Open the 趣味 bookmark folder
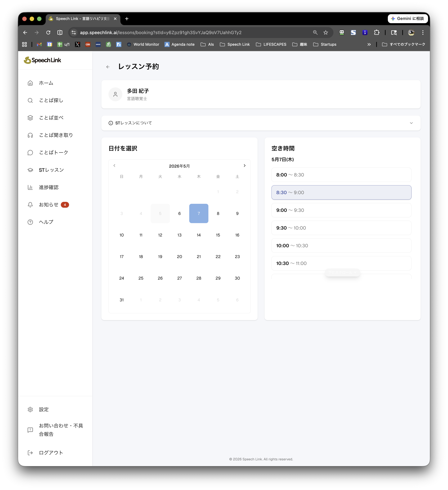Image resolution: width=448 pixels, height=490 pixels. click(300, 44)
